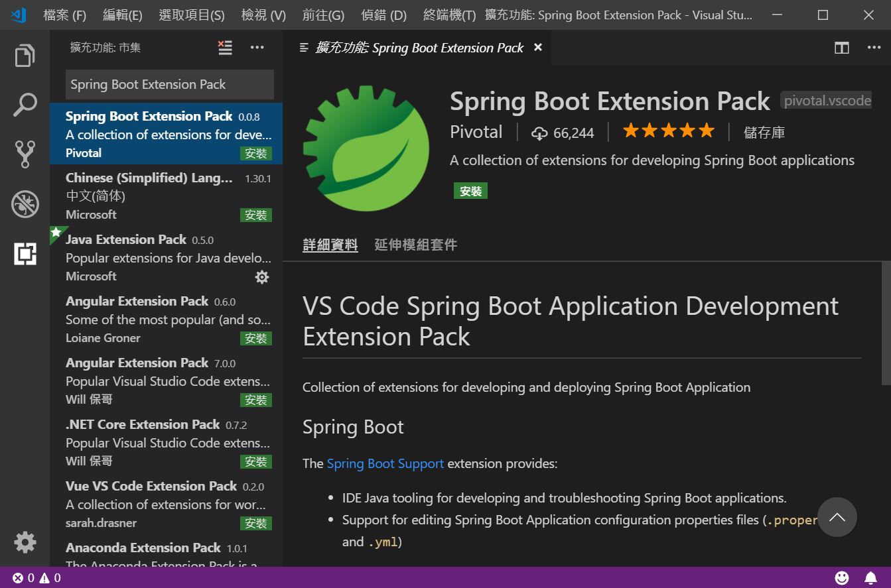Close the Spring Boot Extension Pack tab
This screenshot has height=588, width=891.
click(x=538, y=47)
